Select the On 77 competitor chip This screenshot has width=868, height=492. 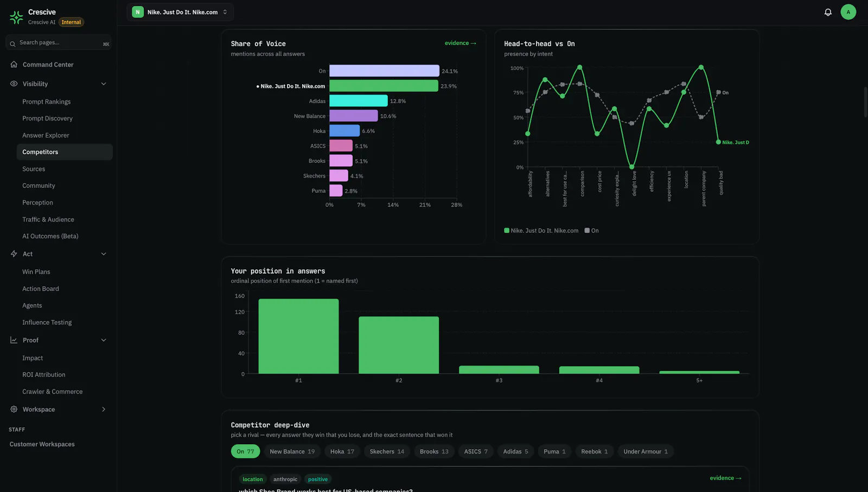pyautogui.click(x=245, y=451)
